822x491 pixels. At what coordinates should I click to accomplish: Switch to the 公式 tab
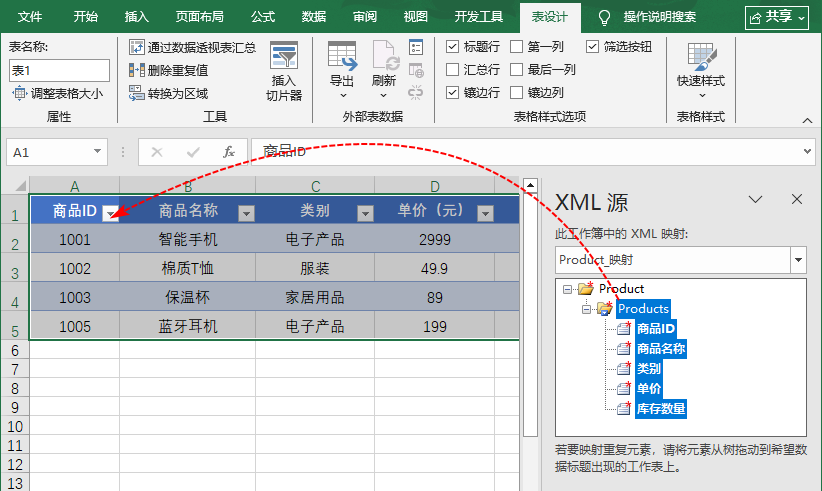[x=263, y=17]
